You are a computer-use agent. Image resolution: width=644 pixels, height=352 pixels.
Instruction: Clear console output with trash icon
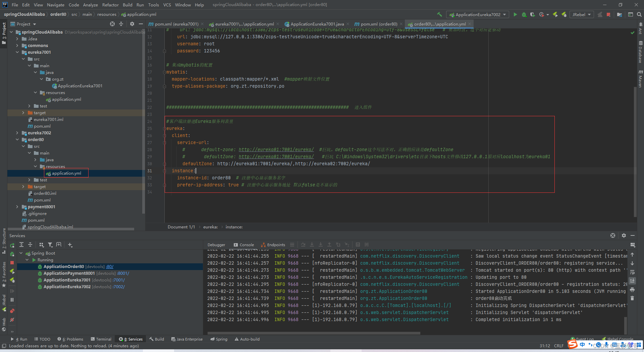632,298
